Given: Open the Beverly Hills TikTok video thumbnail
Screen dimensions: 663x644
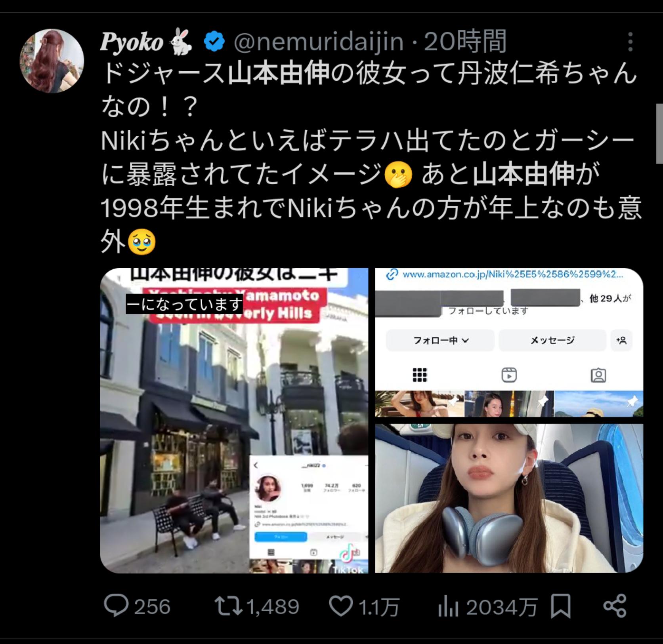Looking at the screenshot, I should pos(234,421).
